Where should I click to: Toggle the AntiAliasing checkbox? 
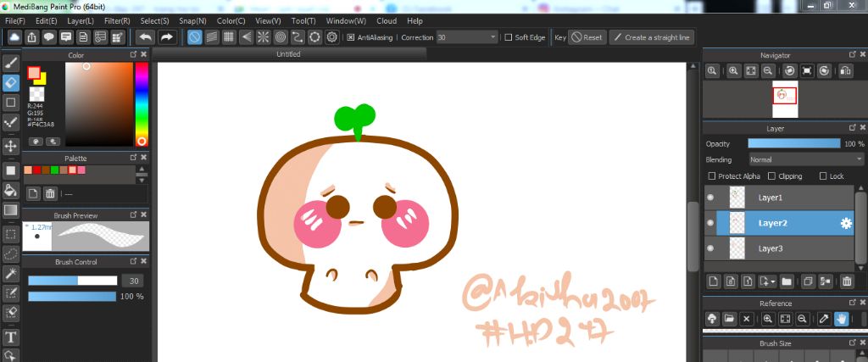[x=351, y=37]
